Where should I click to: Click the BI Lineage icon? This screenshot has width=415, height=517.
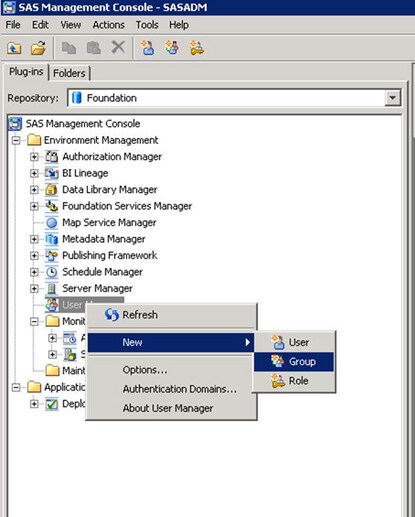point(52,173)
